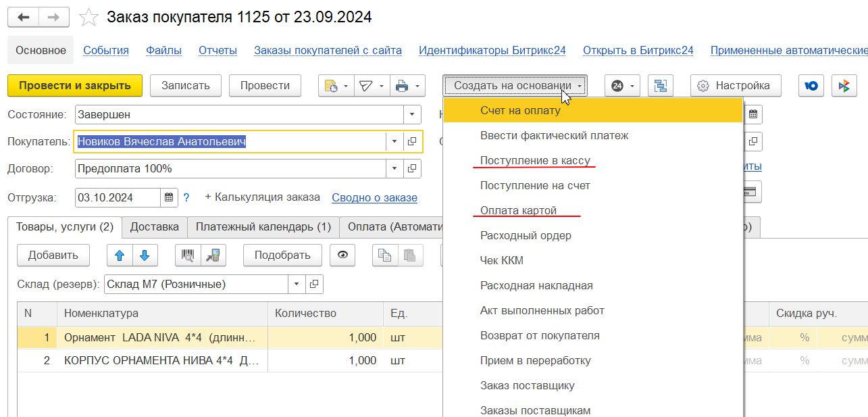Open the 'Сводно о заказе' link
This screenshot has height=417, width=868.
pyautogui.click(x=374, y=197)
